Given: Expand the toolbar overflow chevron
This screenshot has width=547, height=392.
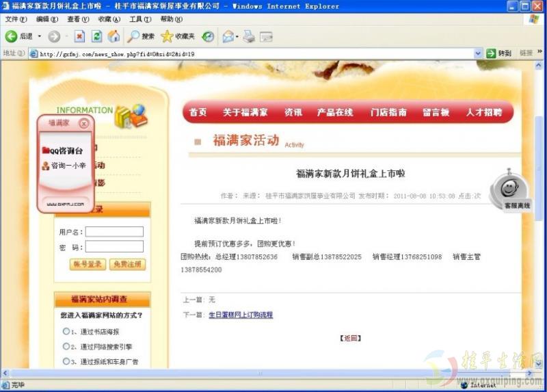Looking at the screenshot, I should (x=539, y=52).
